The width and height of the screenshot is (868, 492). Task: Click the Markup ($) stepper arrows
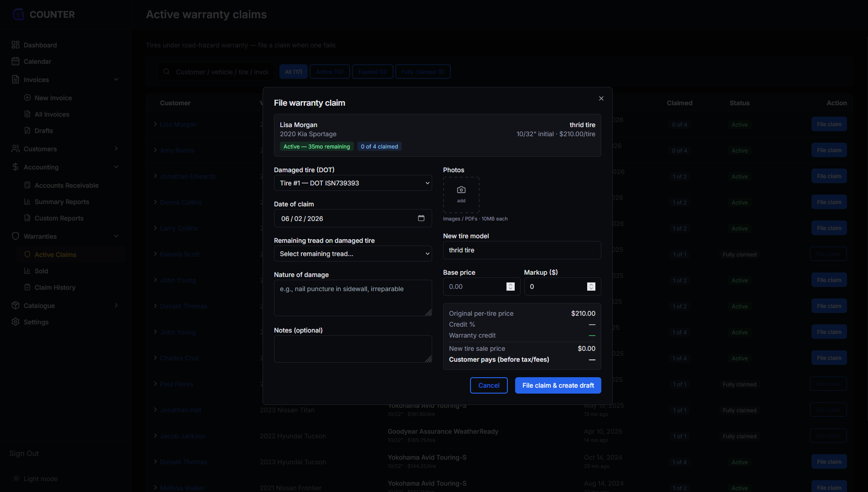click(x=591, y=287)
